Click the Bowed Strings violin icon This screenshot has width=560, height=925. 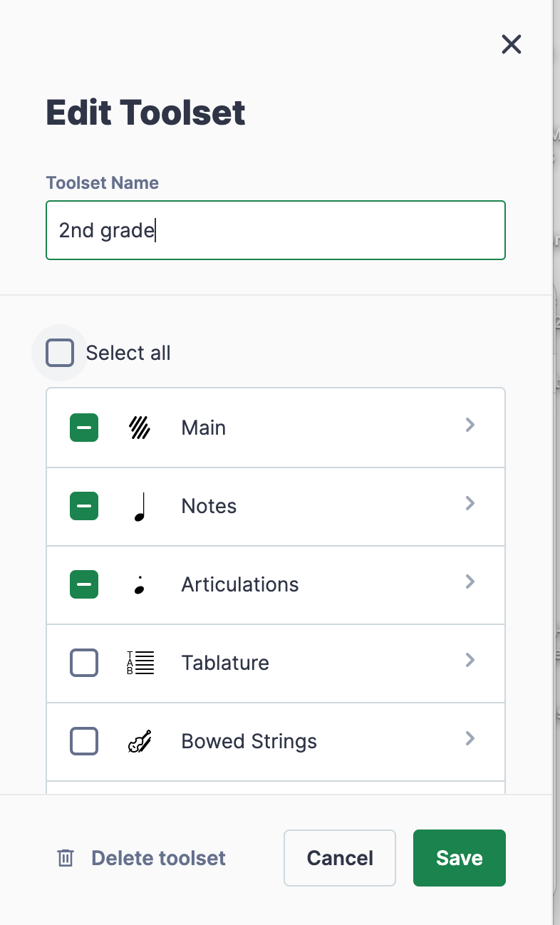(x=140, y=741)
